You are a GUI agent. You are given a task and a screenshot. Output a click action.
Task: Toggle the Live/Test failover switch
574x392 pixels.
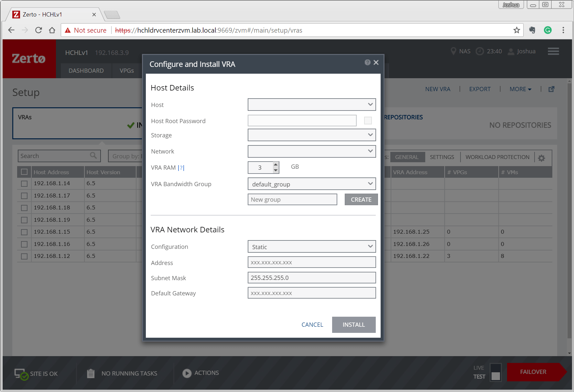[495, 372]
